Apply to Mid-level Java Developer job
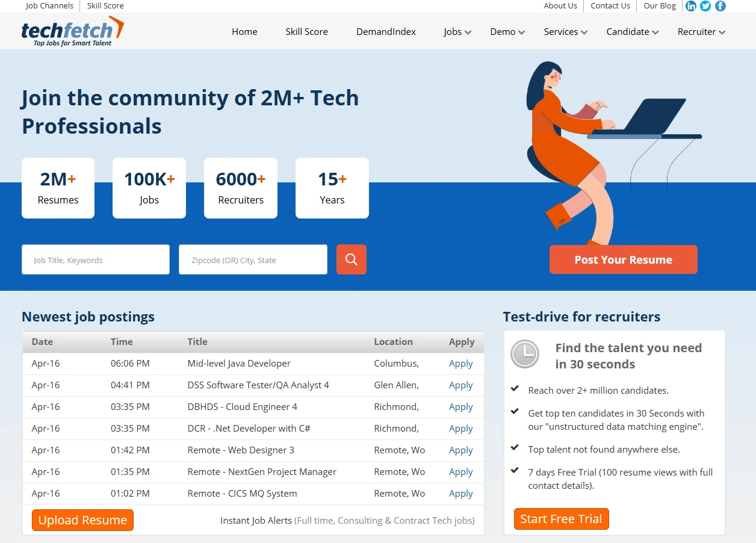The height and width of the screenshot is (543, 756). pos(461,364)
